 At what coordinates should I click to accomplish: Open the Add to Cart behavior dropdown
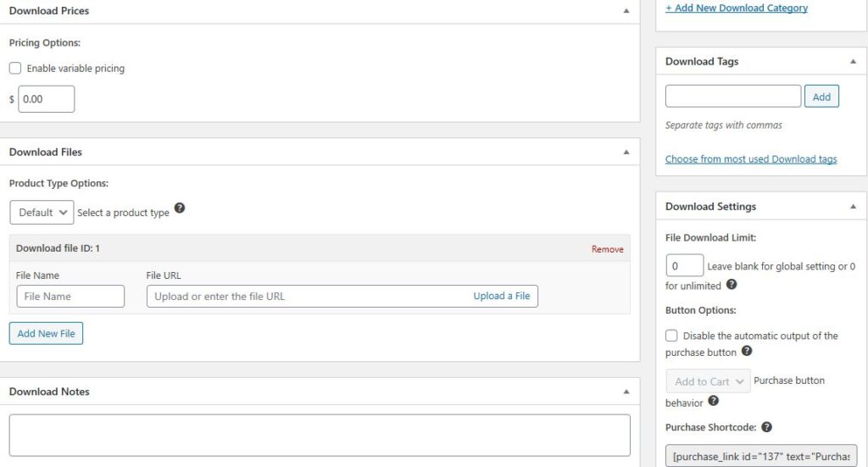[708, 381]
